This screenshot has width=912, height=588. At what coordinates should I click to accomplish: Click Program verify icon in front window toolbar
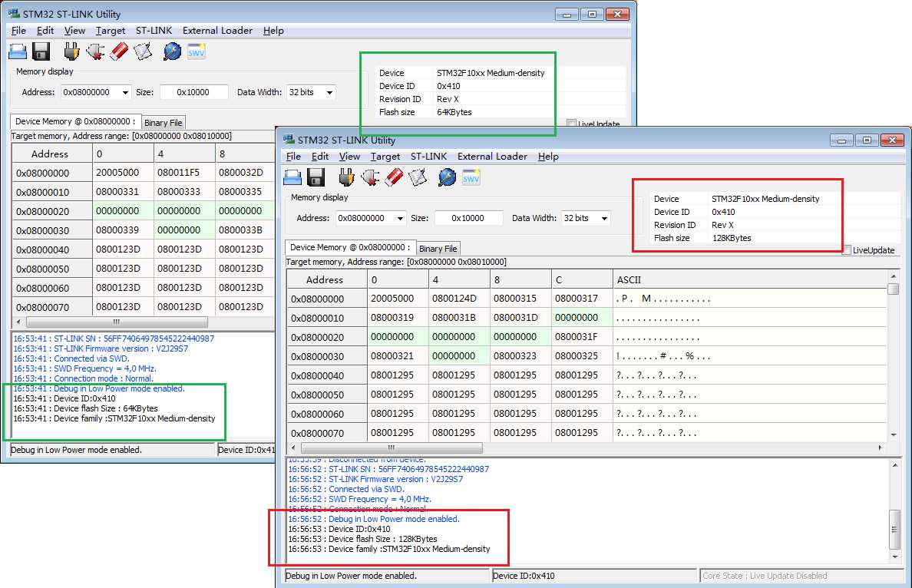(418, 177)
